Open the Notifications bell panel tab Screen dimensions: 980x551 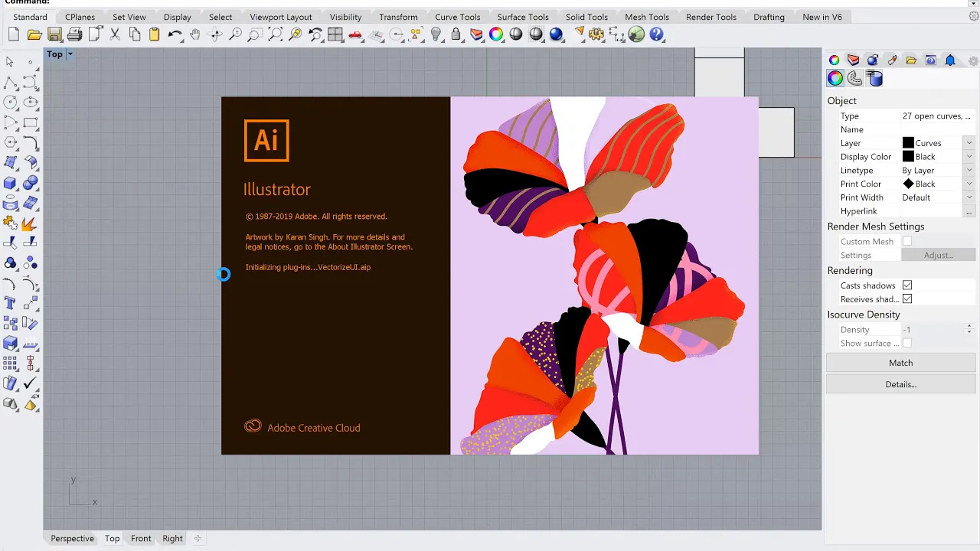[x=950, y=60]
